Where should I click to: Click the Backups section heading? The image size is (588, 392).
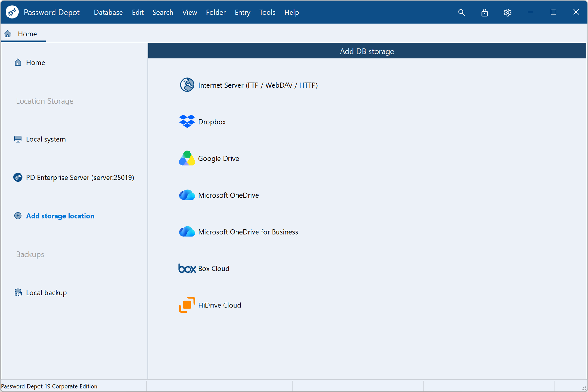pyautogui.click(x=30, y=254)
